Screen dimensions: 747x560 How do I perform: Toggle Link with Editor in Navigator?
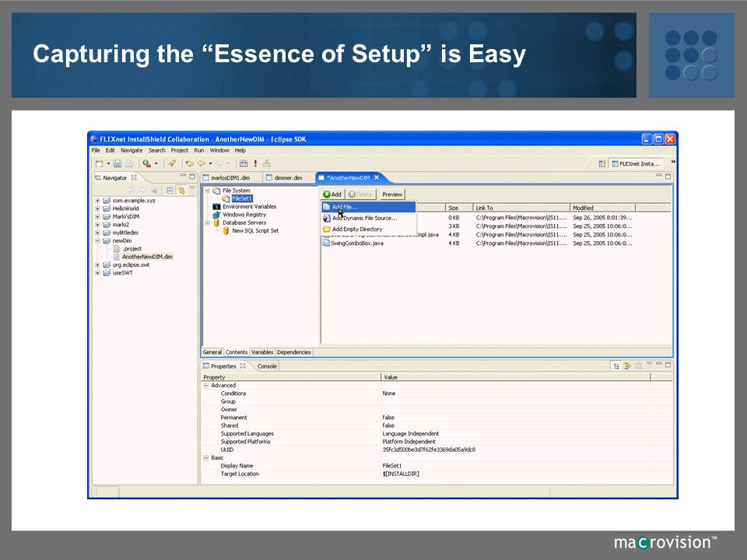[181, 190]
